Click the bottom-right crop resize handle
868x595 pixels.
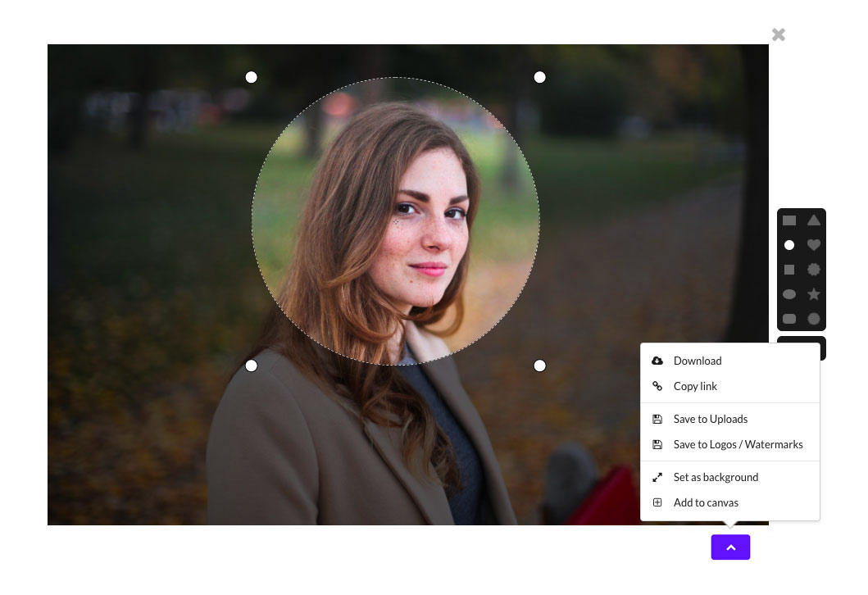(539, 366)
